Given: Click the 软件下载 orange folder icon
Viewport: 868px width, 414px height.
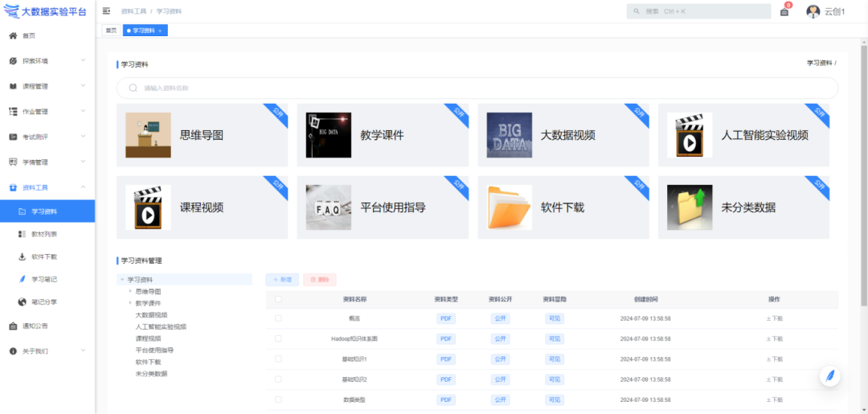Looking at the screenshot, I should coord(510,207).
